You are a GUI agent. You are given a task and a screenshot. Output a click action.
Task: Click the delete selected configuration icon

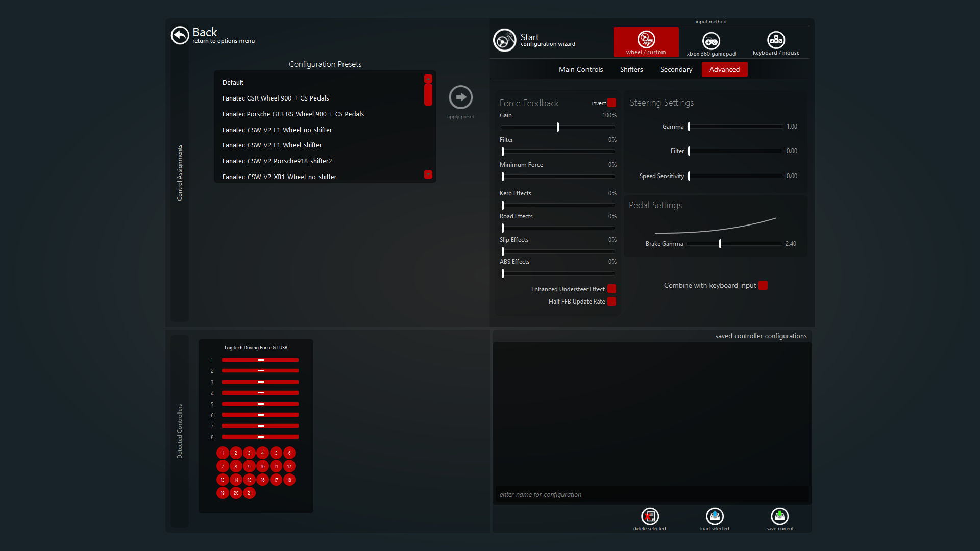tap(650, 516)
